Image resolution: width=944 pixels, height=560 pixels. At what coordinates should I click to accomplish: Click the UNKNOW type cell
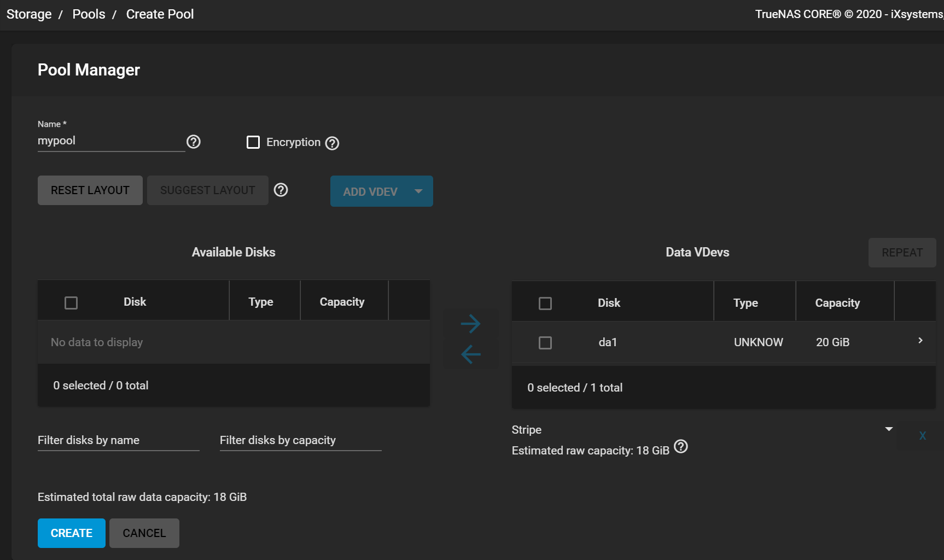(x=759, y=342)
